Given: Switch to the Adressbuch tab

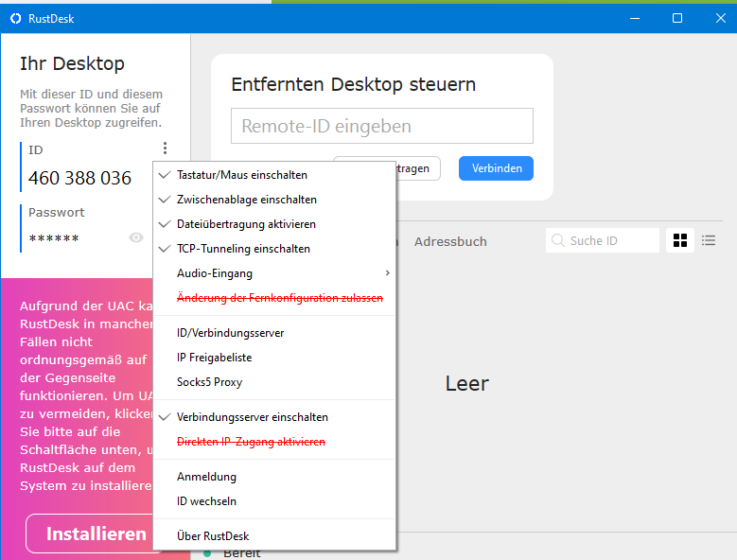Looking at the screenshot, I should (x=450, y=241).
